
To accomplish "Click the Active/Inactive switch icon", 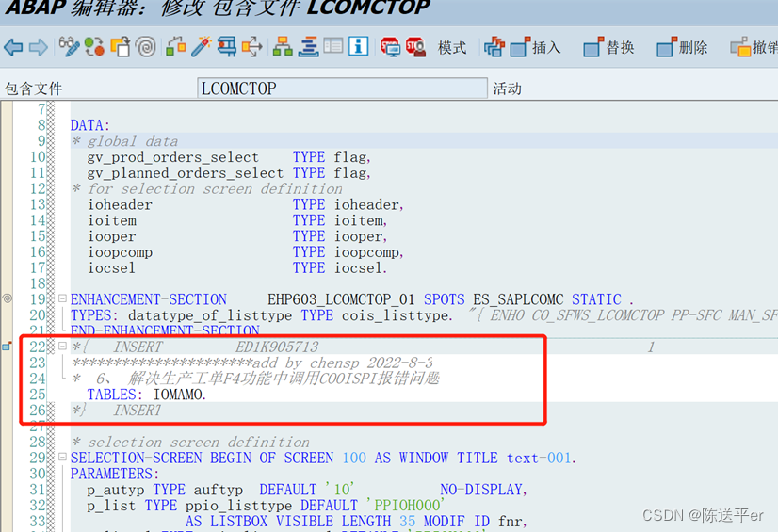I will (94, 46).
